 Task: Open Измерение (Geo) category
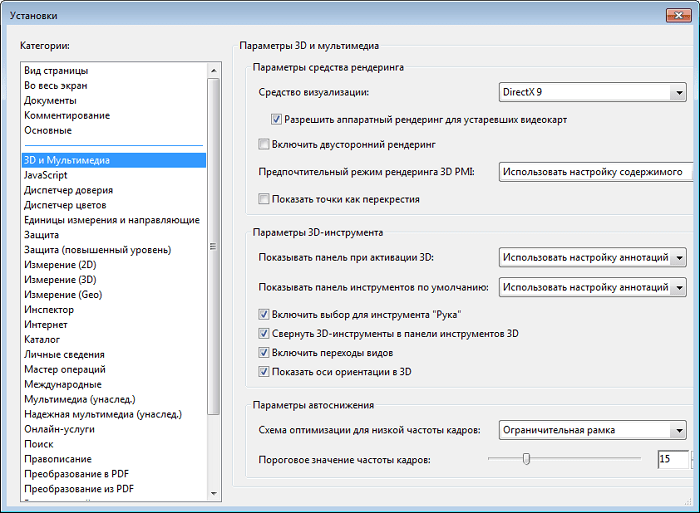[x=114, y=295]
